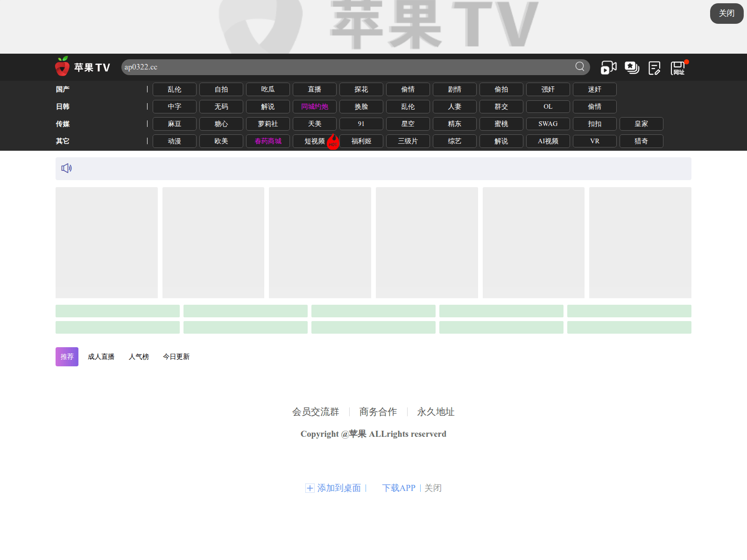Choose the 换脸 category button

pos(361,106)
